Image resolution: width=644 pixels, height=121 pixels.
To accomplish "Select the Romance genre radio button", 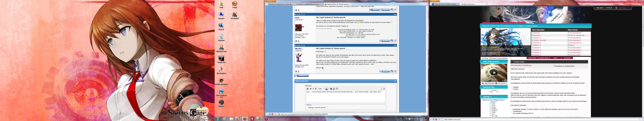I will point(490,110).
